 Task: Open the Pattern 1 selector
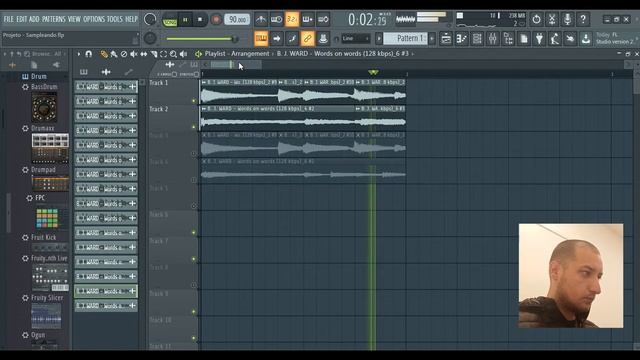coord(406,39)
